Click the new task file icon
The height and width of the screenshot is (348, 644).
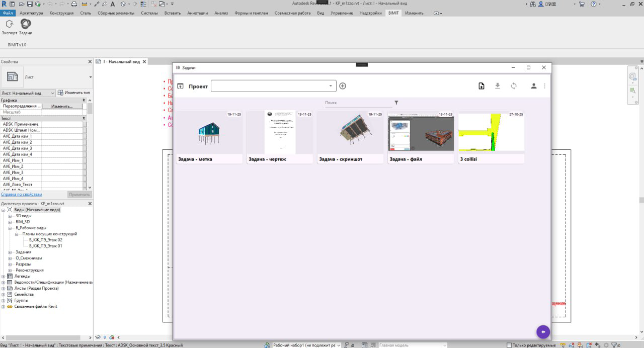(x=481, y=86)
